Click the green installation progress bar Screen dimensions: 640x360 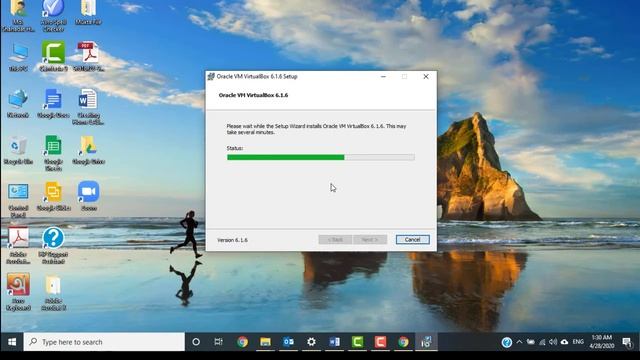coord(321,157)
